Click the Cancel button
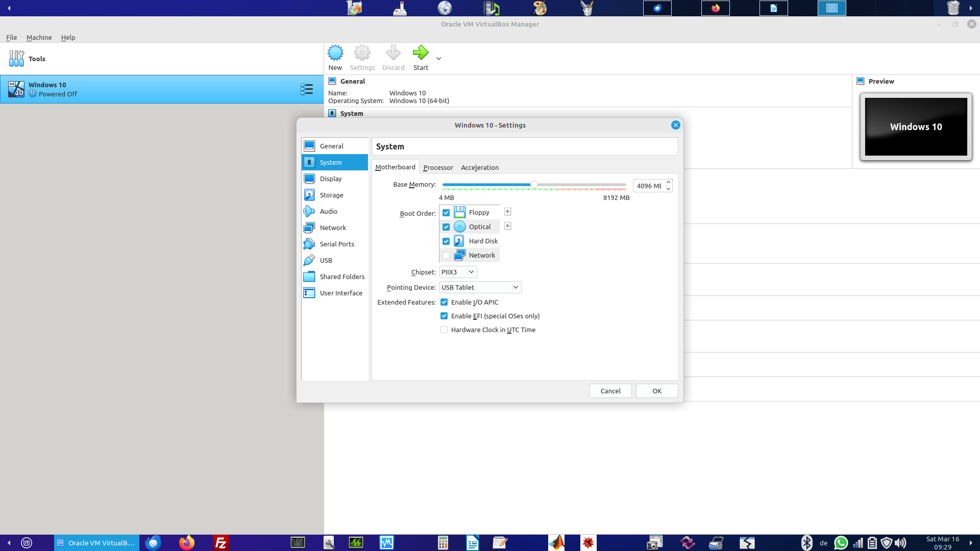 tap(610, 391)
